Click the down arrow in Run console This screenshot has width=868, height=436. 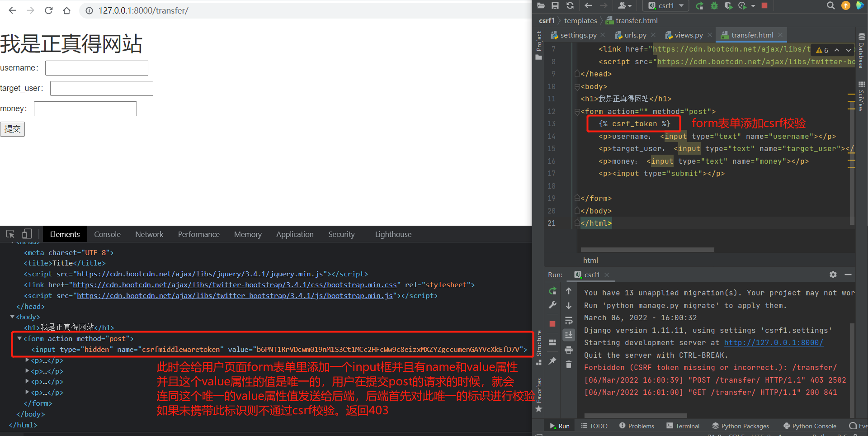tap(569, 306)
